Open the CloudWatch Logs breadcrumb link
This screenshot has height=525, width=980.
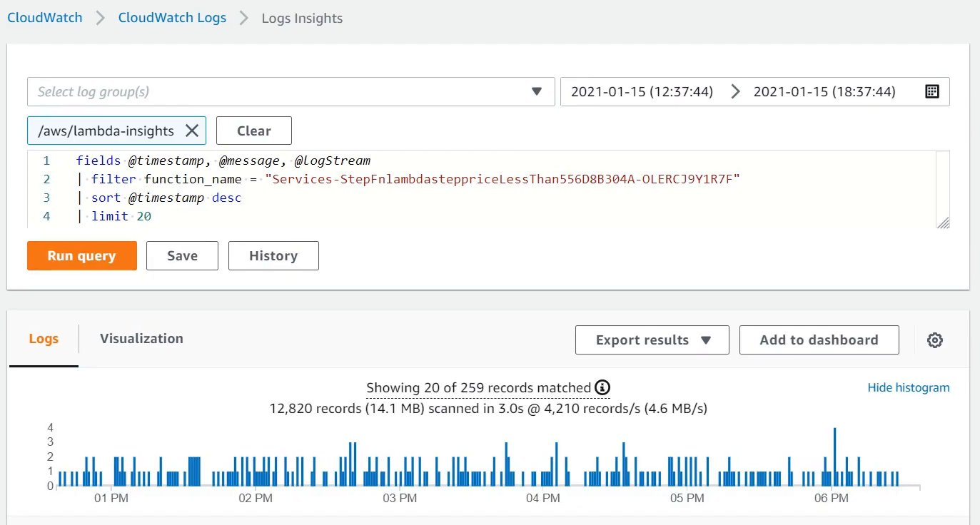[172, 18]
